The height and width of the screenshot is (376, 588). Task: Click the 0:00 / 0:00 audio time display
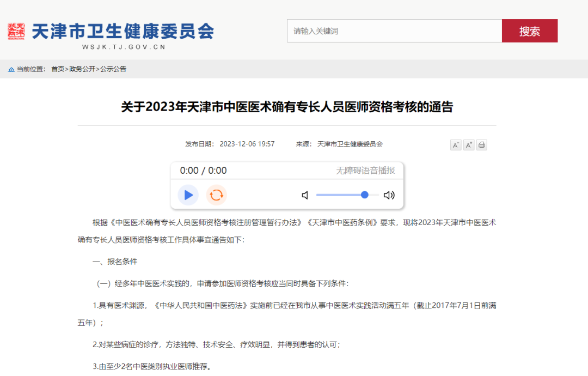204,171
